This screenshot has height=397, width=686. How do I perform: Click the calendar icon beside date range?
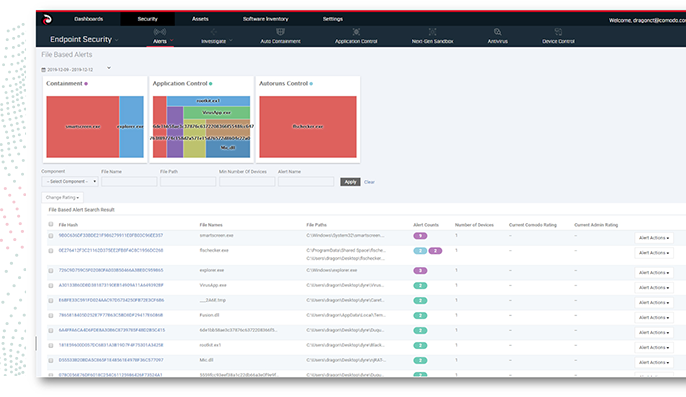[44, 70]
